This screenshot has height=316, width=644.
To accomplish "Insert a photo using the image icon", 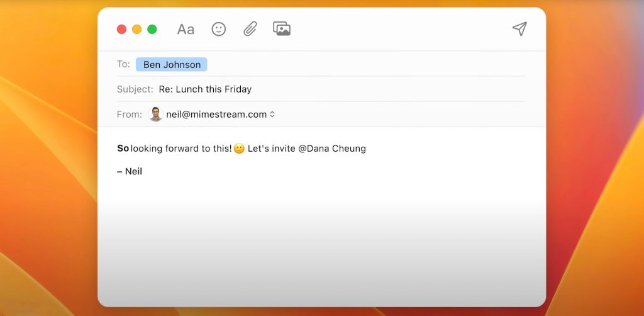I will 282,29.
